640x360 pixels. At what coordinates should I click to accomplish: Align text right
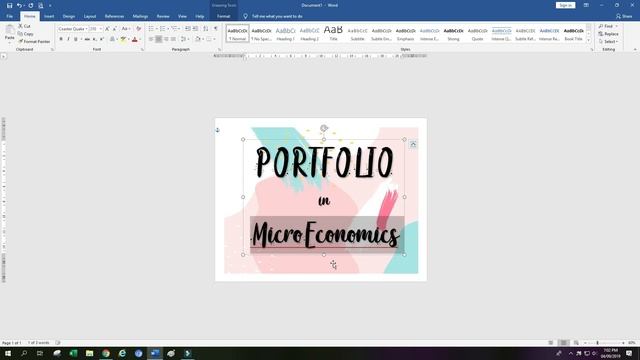(166, 39)
